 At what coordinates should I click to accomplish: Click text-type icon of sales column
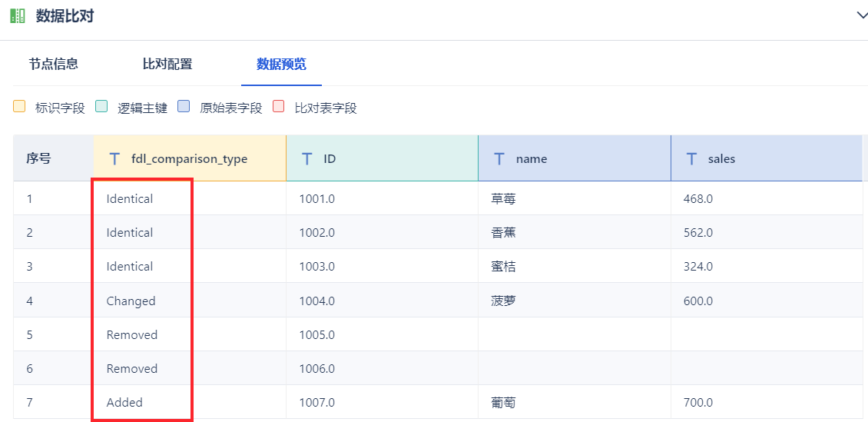click(691, 159)
